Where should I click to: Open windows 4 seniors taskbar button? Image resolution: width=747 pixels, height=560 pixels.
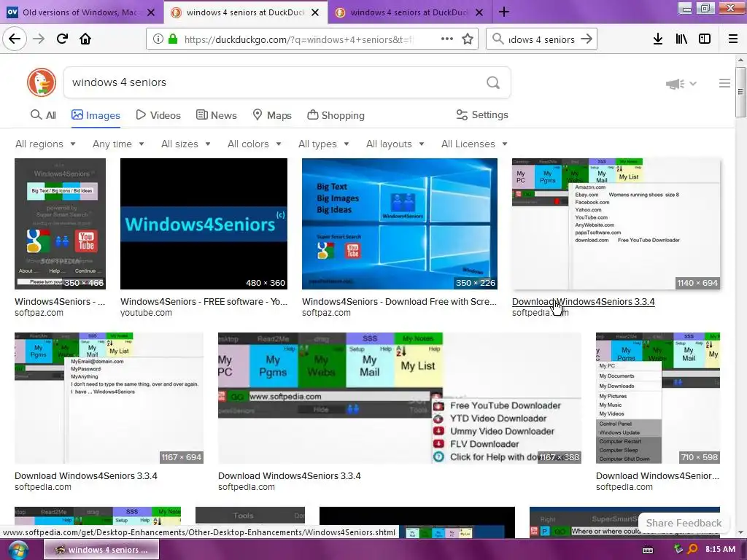tap(101, 550)
